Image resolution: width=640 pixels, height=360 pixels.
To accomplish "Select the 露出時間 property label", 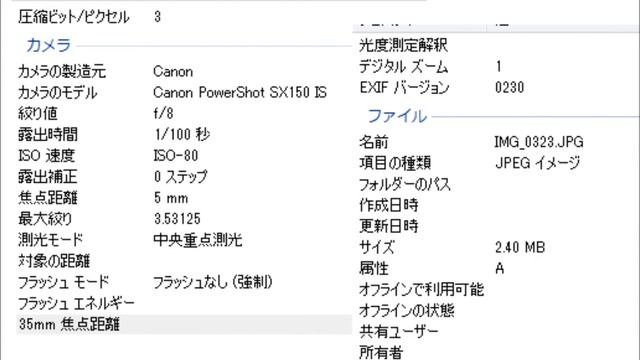I will tap(48, 135).
